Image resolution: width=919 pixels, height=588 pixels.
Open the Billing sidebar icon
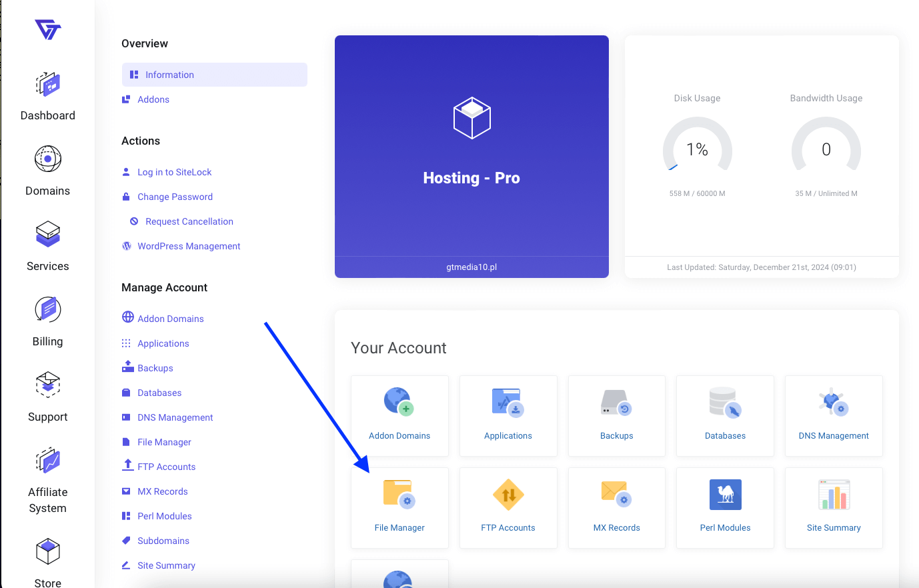48,310
